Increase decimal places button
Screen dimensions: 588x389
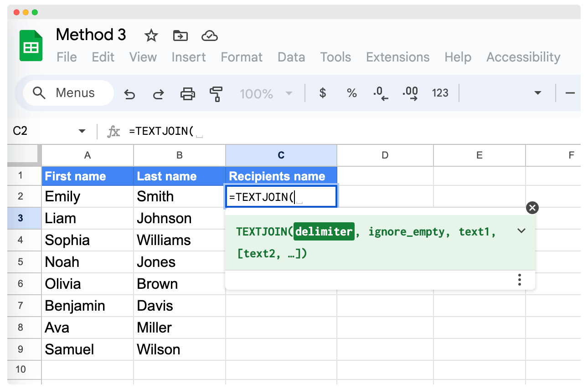pos(410,93)
